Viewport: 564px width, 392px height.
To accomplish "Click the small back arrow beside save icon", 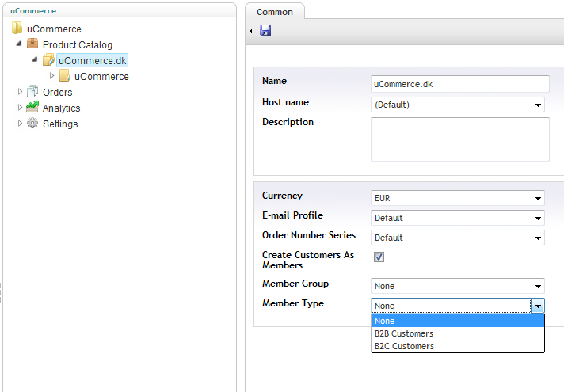I will (x=250, y=32).
